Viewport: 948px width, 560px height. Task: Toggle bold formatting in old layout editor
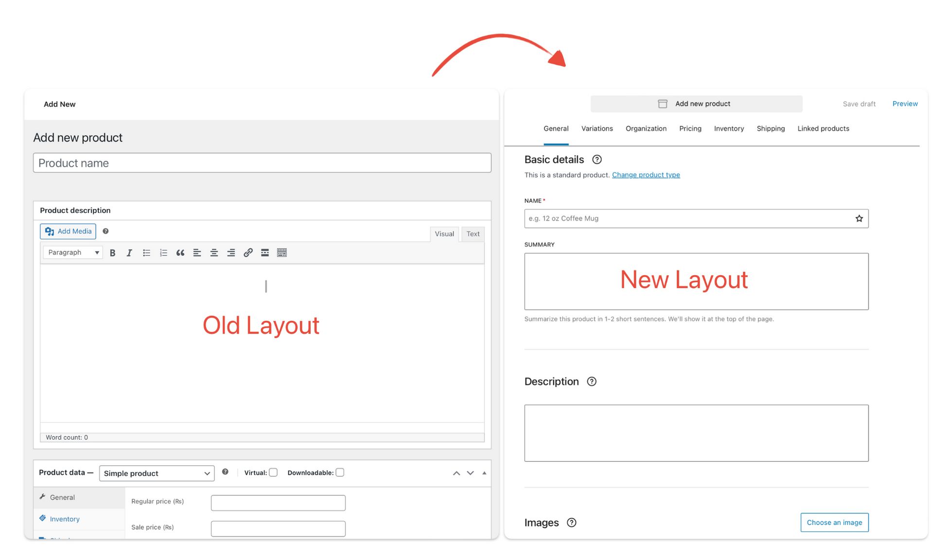point(112,253)
